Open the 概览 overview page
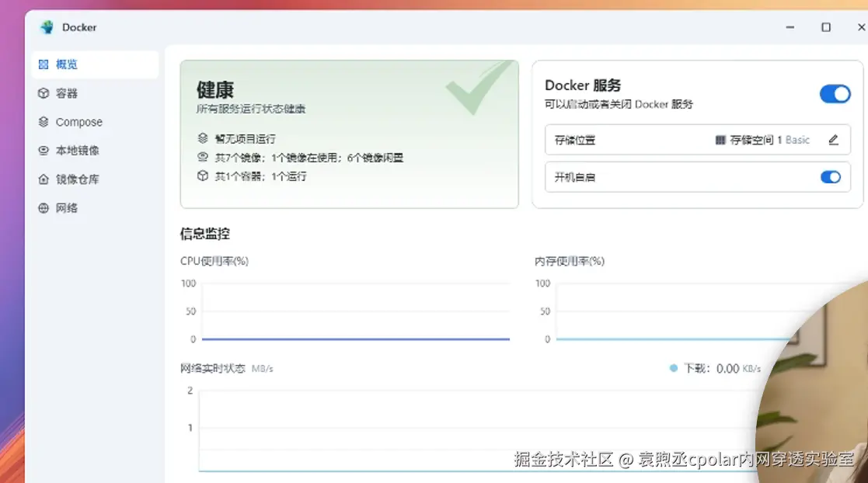Viewport: 868px width, 483px height. (x=96, y=64)
